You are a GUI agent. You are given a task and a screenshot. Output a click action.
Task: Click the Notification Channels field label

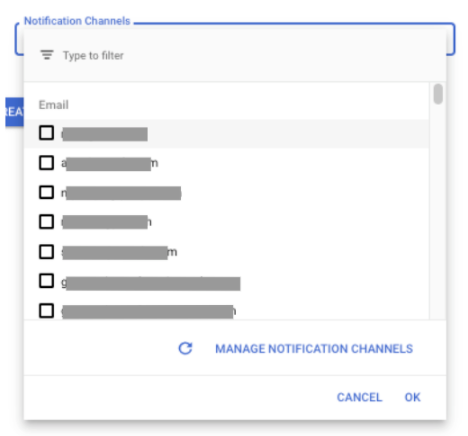[77, 21]
